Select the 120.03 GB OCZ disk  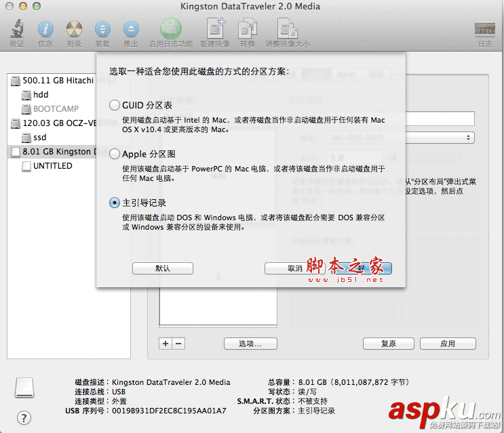[52, 123]
